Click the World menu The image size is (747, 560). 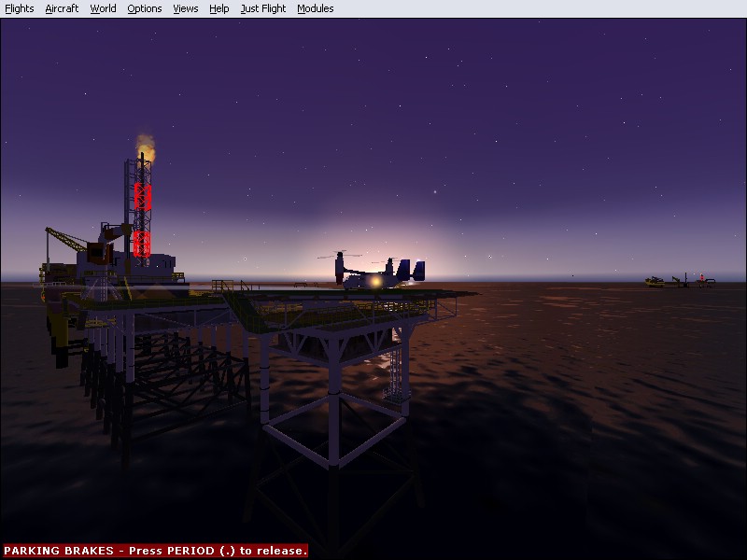tap(103, 8)
